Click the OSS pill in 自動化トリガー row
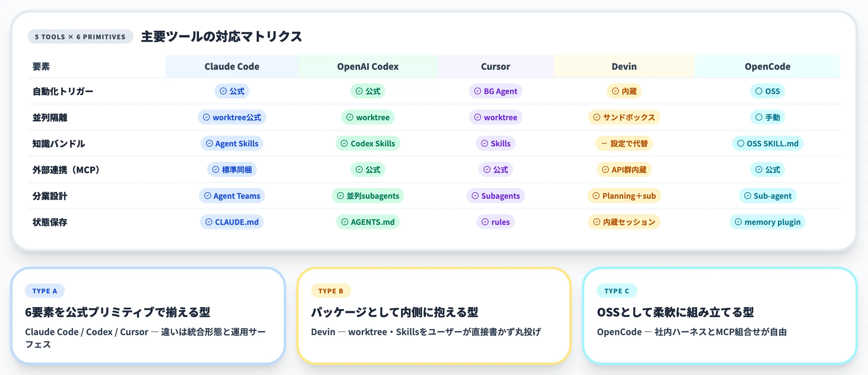The width and height of the screenshot is (868, 375). (x=767, y=91)
